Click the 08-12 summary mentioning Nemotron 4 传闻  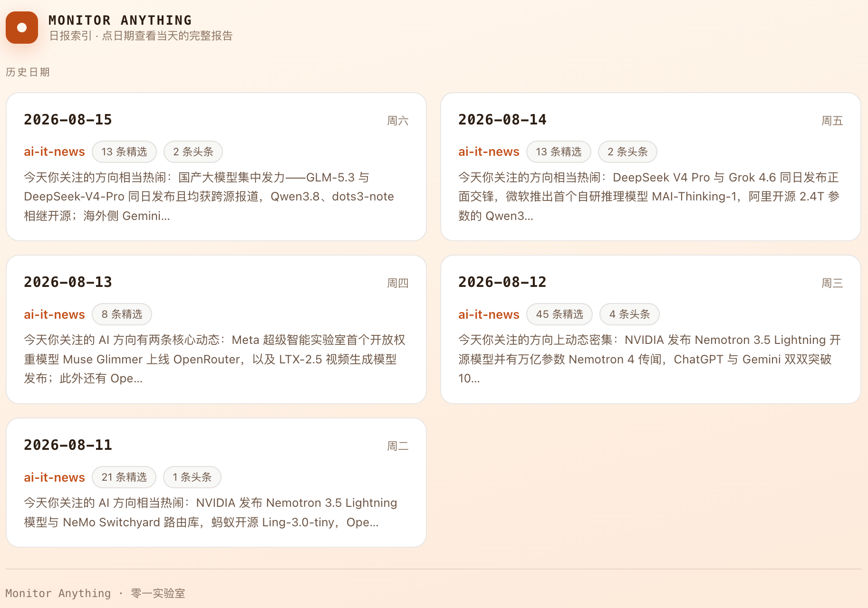[649, 359]
